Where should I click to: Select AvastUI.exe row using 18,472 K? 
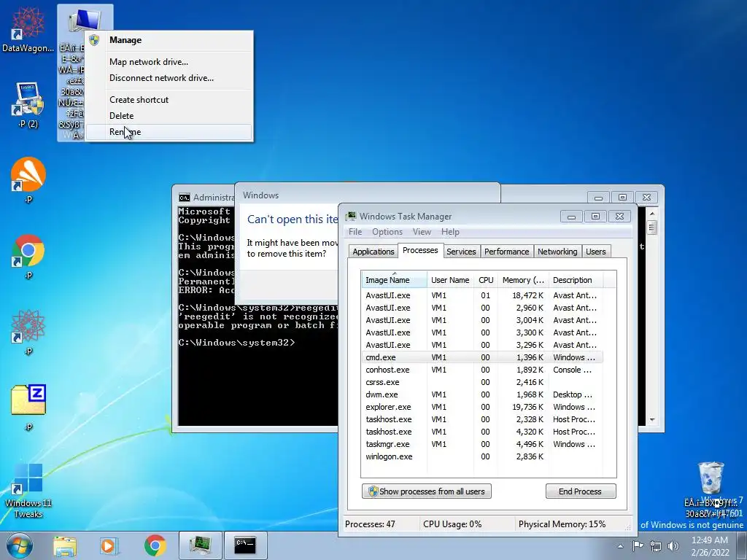pyautogui.click(x=482, y=295)
